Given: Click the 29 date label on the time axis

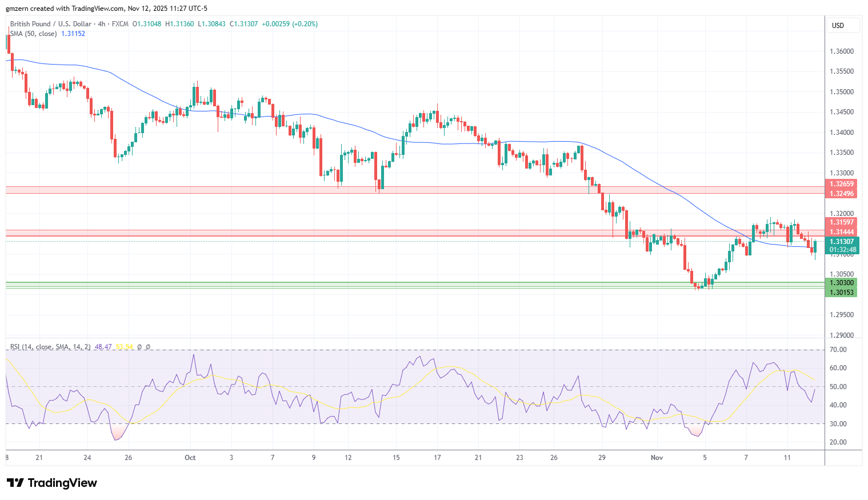Looking at the screenshot, I should point(602,458).
